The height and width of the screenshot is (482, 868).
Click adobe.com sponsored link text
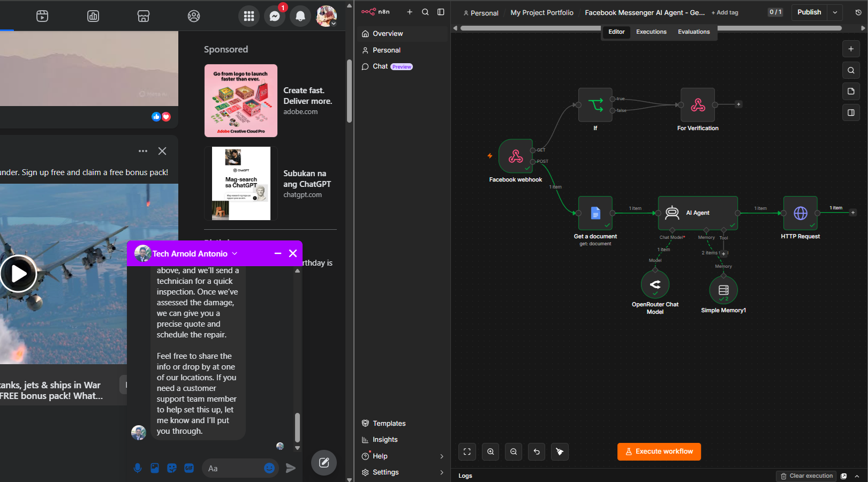pyautogui.click(x=300, y=112)
